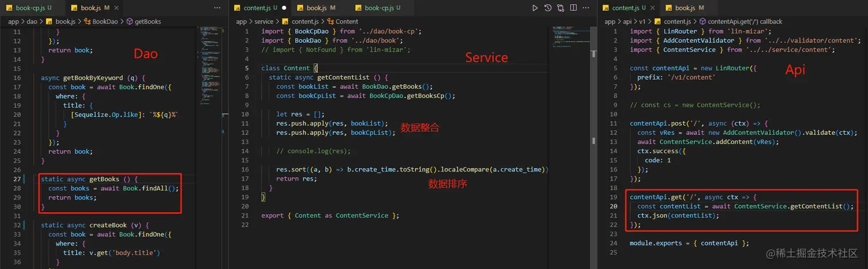Viewport: 868px width, 269px height.
Task: Click line number 5 in middle editor
Action: click(247, 68)
